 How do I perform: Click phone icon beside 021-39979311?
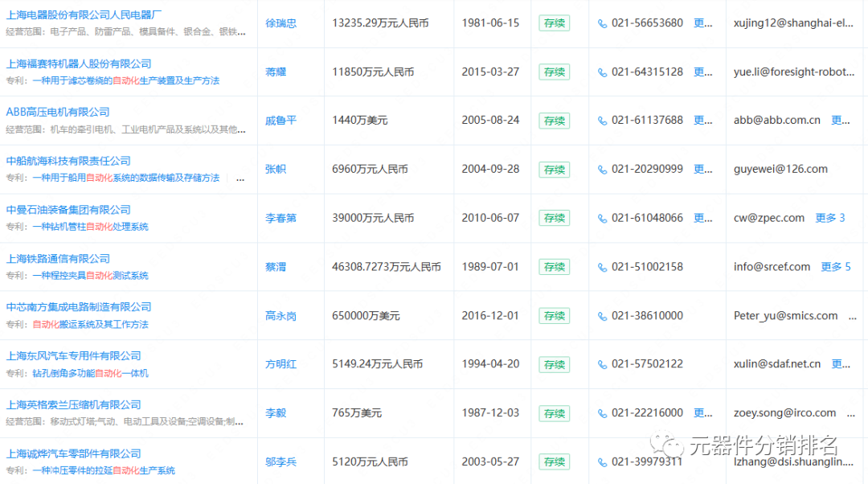point(602,462)
